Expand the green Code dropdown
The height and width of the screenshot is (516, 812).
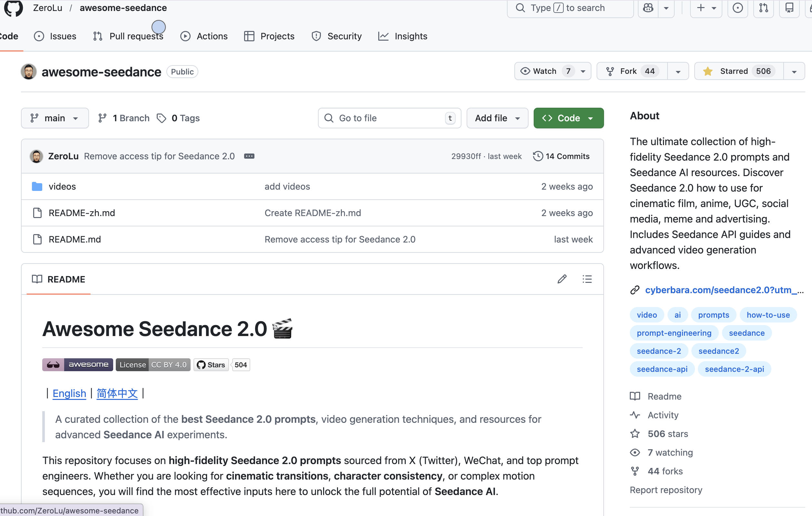(x=568, y=118)
